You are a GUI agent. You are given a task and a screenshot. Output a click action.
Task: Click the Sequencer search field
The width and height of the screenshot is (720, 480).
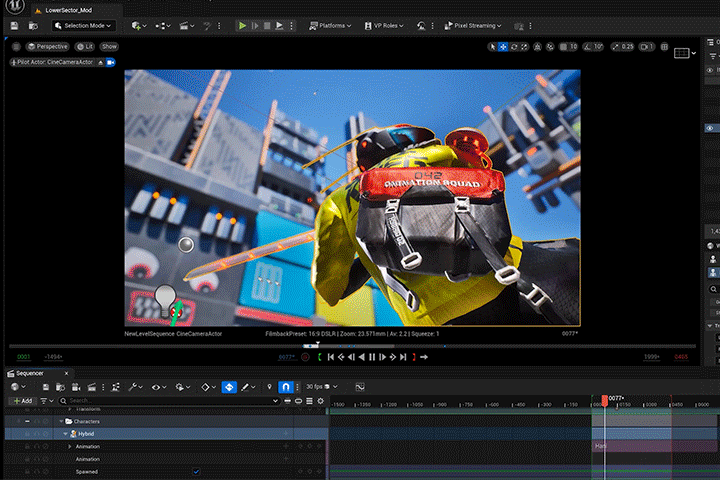(x=169, y=401)
